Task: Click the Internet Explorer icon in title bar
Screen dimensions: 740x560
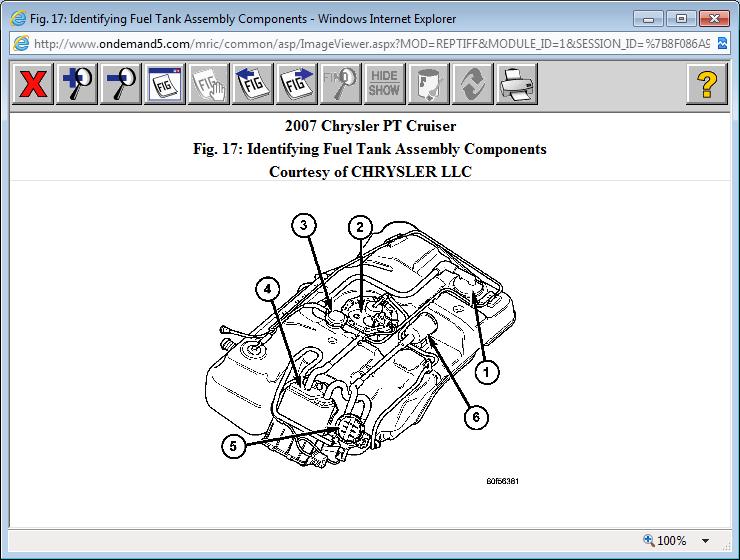Action: point(18,19)
